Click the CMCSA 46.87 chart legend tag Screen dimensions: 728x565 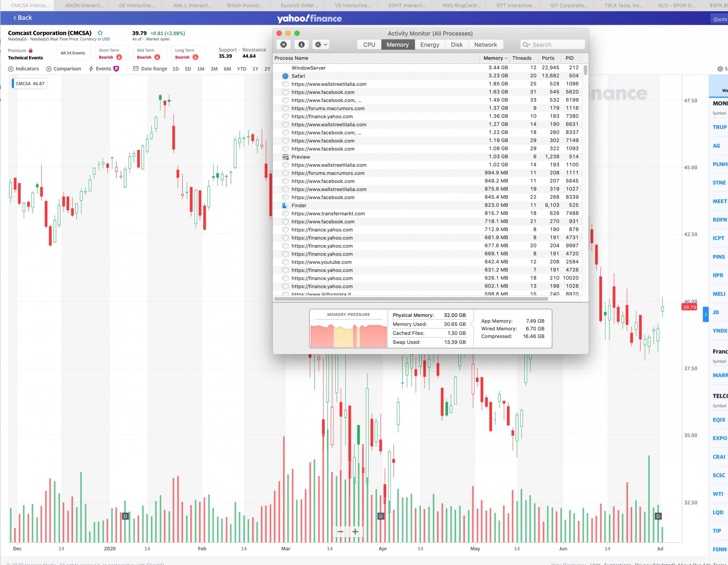[x=29, y=83]
